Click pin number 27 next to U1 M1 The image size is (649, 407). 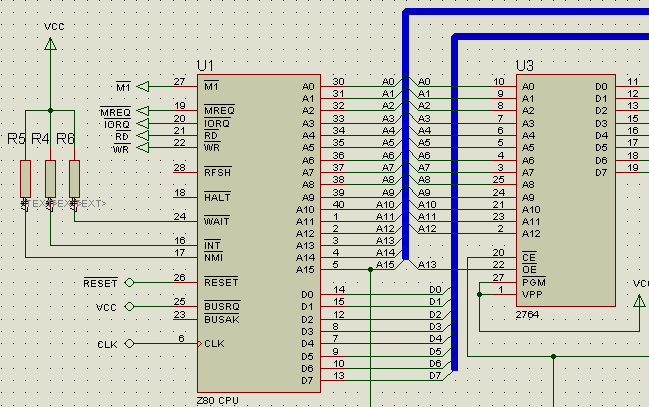pos(179,81)
